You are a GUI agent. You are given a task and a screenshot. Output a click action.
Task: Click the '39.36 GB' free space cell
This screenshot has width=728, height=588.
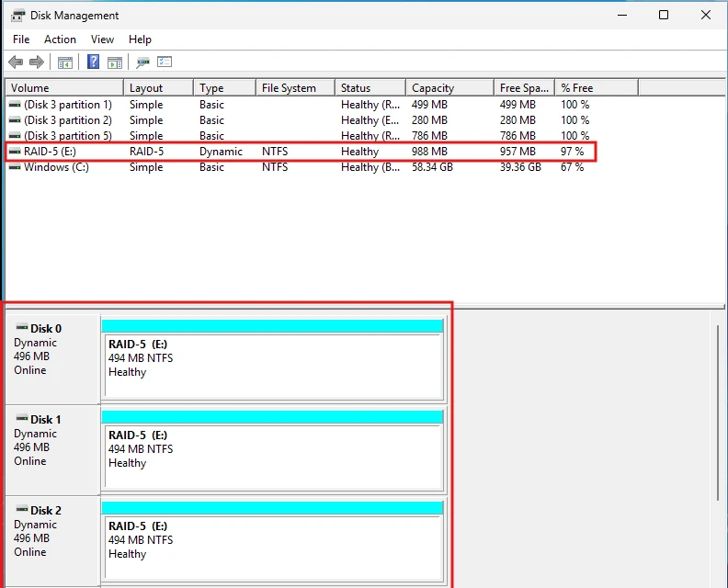click(x=520, y=167)
